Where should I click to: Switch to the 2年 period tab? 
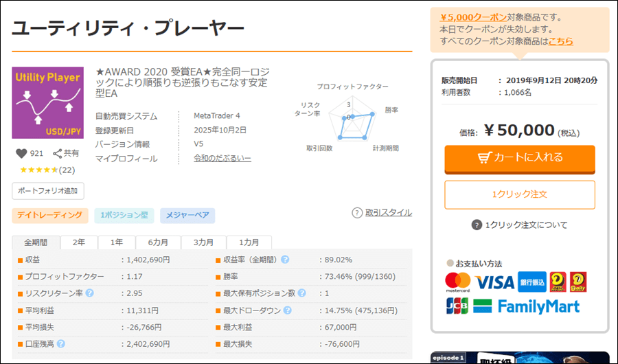tap(79, 242)
